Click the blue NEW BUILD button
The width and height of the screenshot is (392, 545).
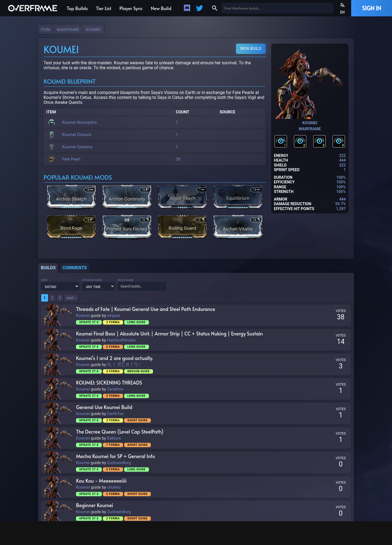[251, 49]
